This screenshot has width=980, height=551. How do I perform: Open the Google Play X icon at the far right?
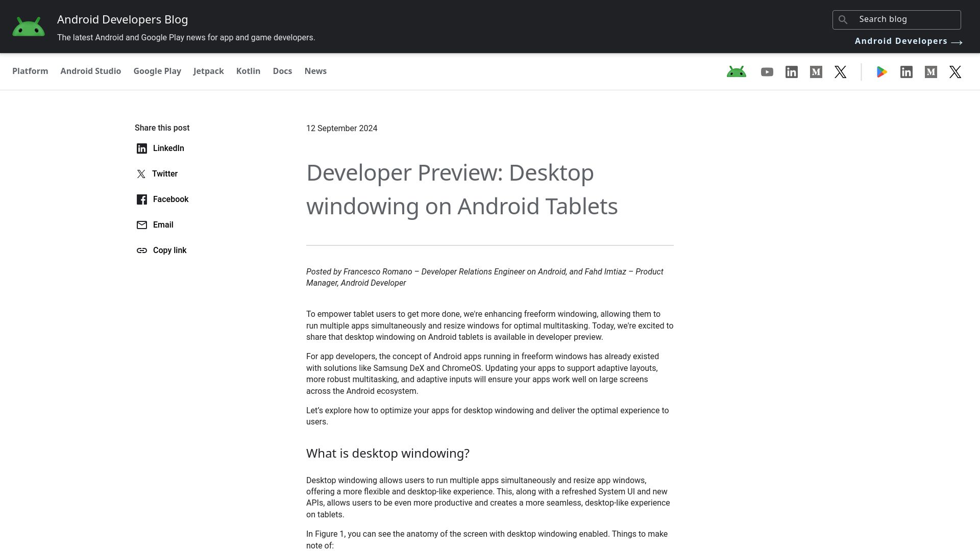point(955,72)
